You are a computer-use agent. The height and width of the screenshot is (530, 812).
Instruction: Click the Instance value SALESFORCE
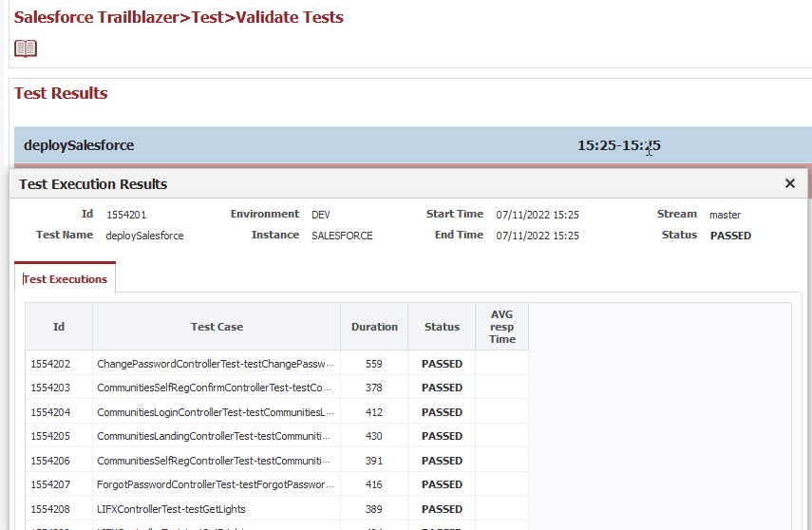342,236
